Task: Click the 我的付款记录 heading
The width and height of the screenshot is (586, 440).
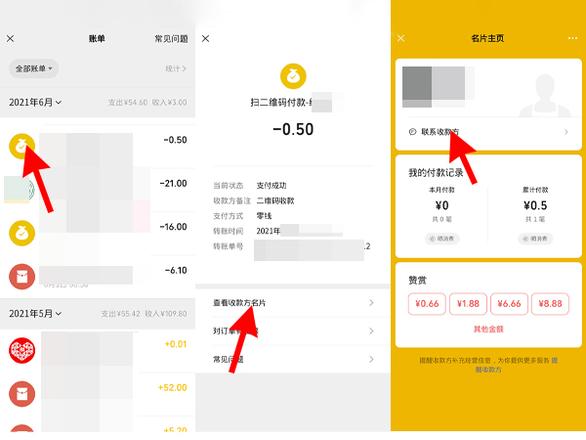Action: 436,172
